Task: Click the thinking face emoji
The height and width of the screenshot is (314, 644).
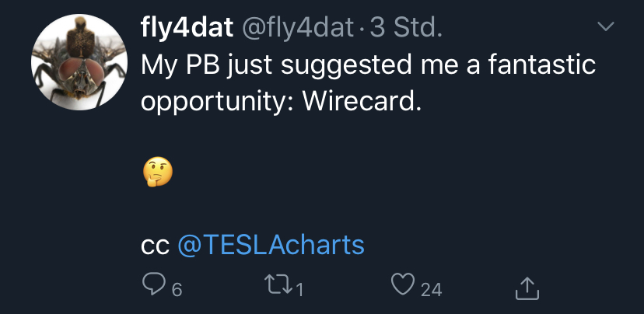Action: tap(157, 173)
